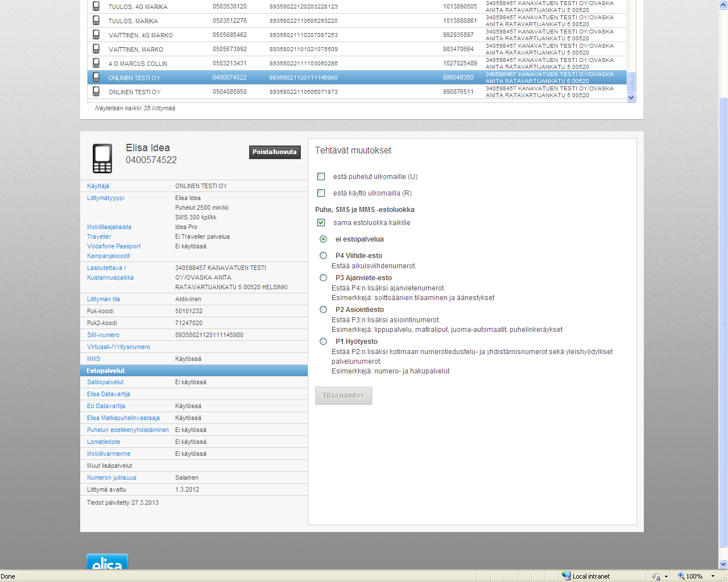
Task: Click phone icon in TUULOS, 4G MARIKA row
Action: point(96,6)
